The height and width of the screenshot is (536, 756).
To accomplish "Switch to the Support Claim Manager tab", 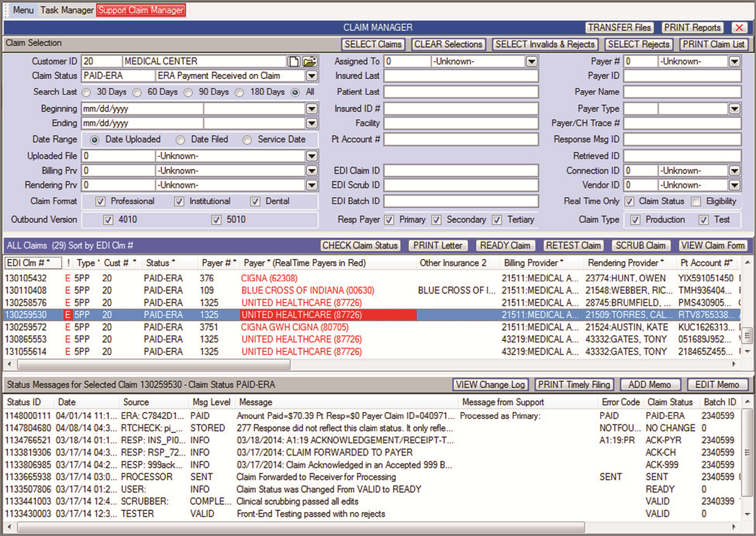I will [x=140, y=10].
